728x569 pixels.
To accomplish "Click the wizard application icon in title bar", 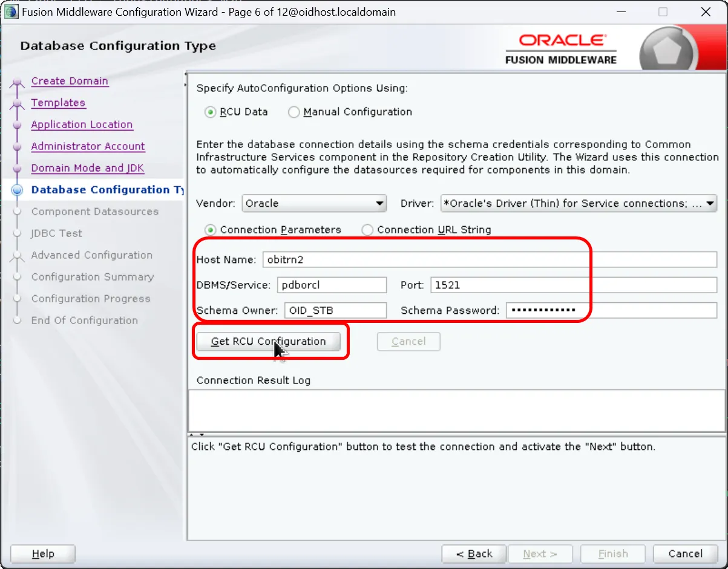I will point(11,12).
